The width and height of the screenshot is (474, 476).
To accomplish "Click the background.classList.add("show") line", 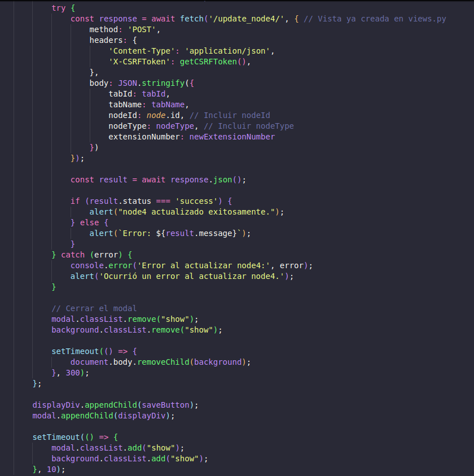I will (x=130, y=458).
